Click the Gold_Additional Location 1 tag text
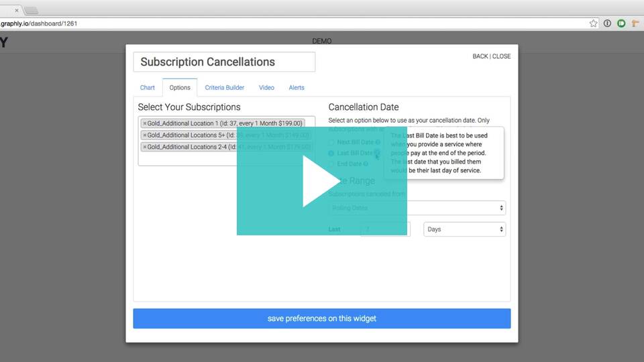 [225, 123]
